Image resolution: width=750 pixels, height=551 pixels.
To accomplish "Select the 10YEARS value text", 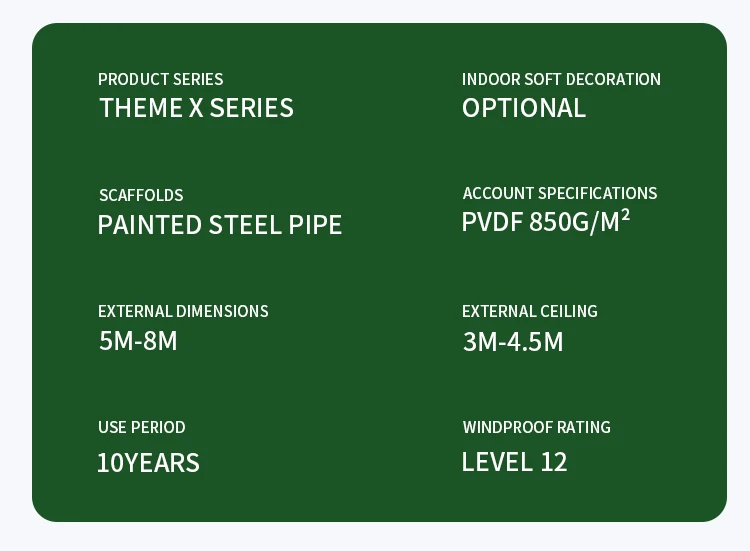I will pos(148,463).
